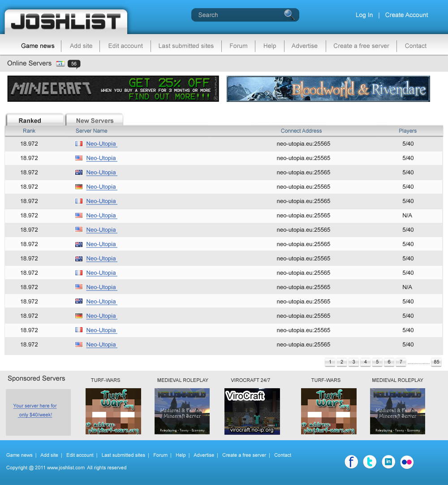Open the LinkedIn icon in footer

point(388,462)
